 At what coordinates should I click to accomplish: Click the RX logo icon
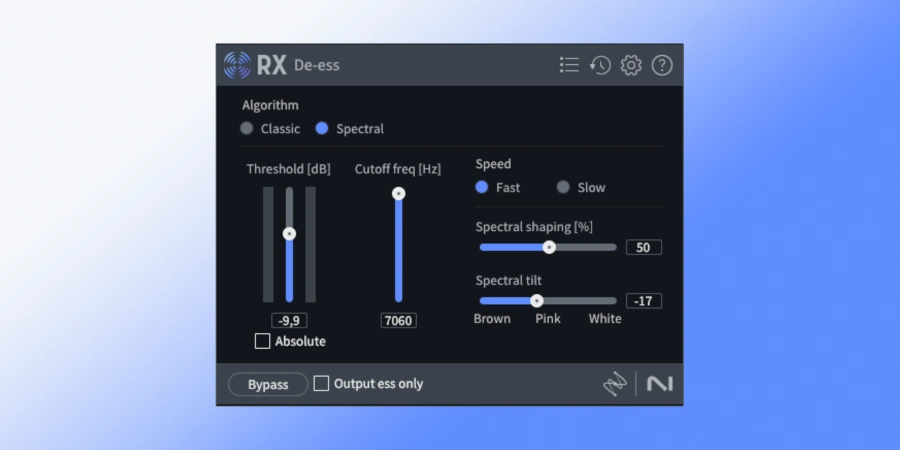click(237, 65)
